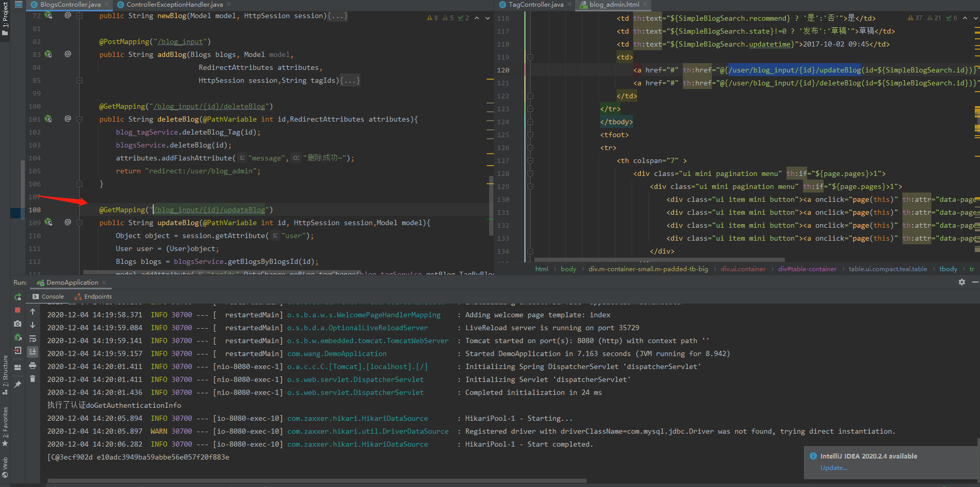Switch to BlogsController.java tab
980x487 pixels.
pyautogui.click(x=70, y=5)
